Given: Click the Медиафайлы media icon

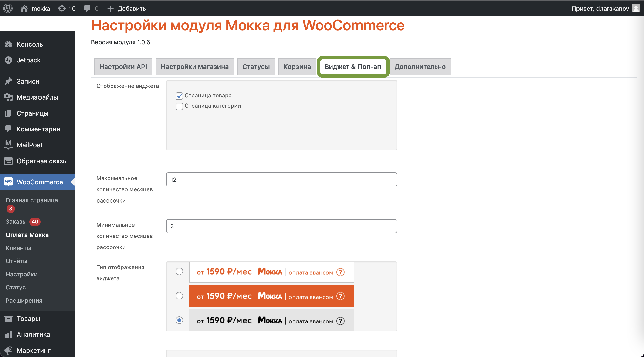Looking at the screenshot, I should [9, 97].
